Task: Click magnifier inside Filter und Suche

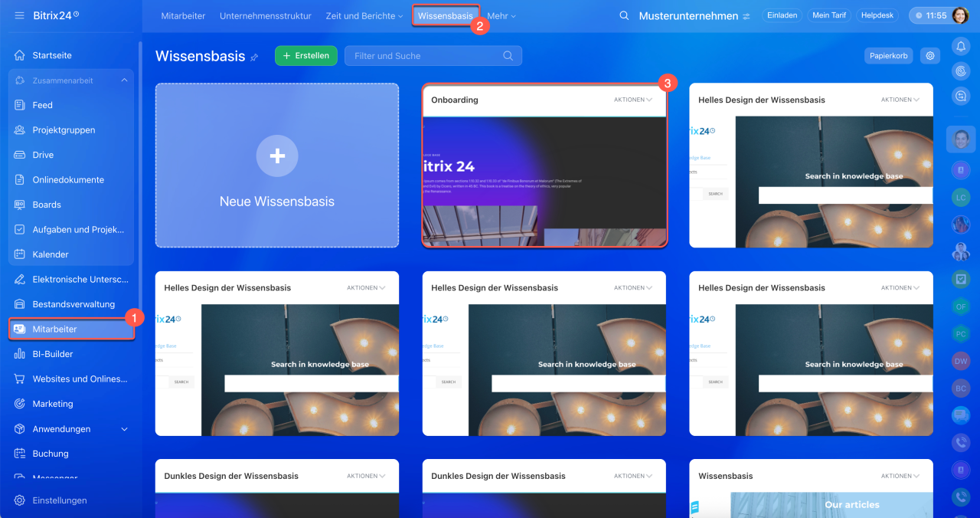Action: click(508, 56)
